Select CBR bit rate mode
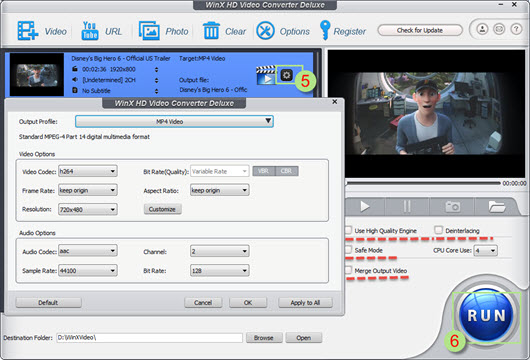This screenshot has height=360, width=530. 287,171
